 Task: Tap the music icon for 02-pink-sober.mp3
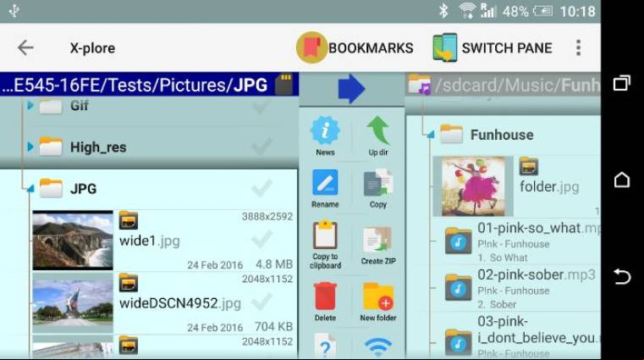(x=459, y=288)
